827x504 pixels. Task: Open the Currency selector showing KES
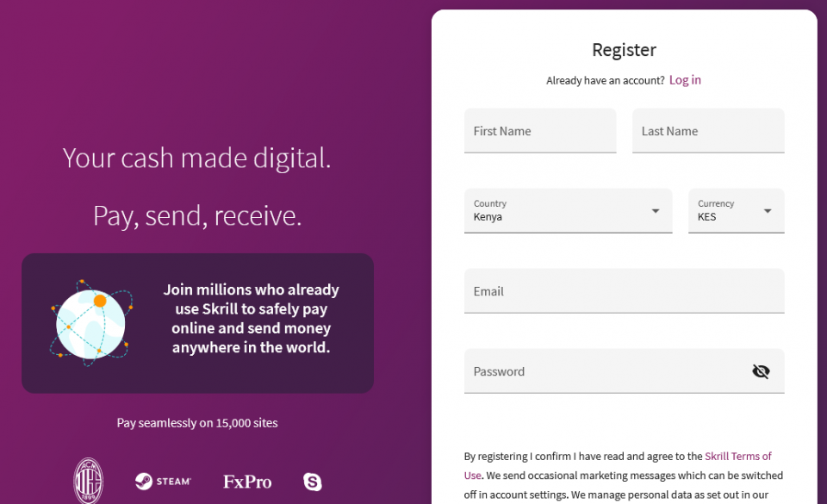point(737,211)
